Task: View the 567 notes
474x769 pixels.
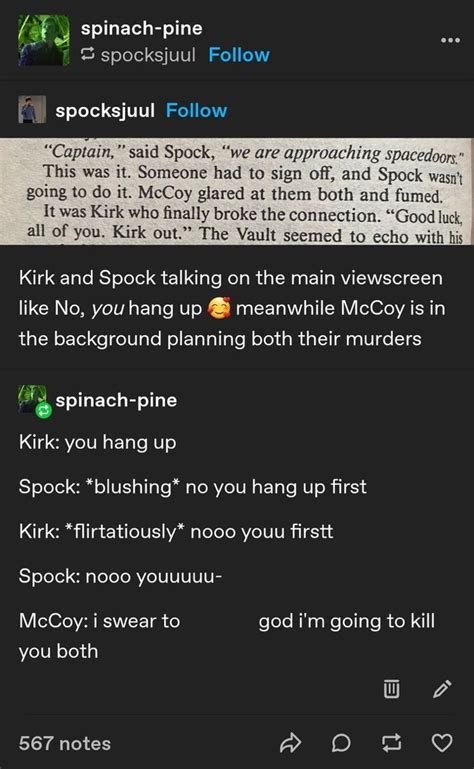Action: pyautogui.click(x=65, y=743)
